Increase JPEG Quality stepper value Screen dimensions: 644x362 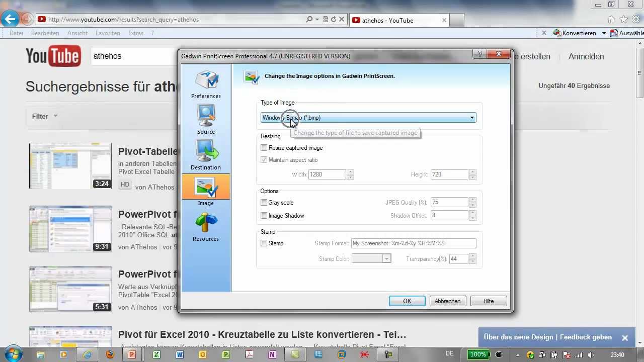[472, 200]
